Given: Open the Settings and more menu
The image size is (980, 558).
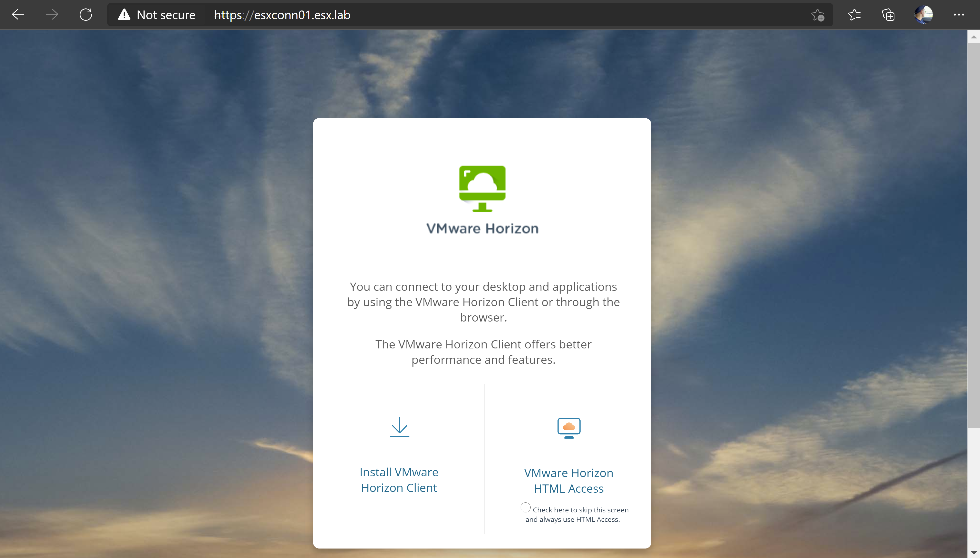Looking at the screenshot, I should (958, 15).
